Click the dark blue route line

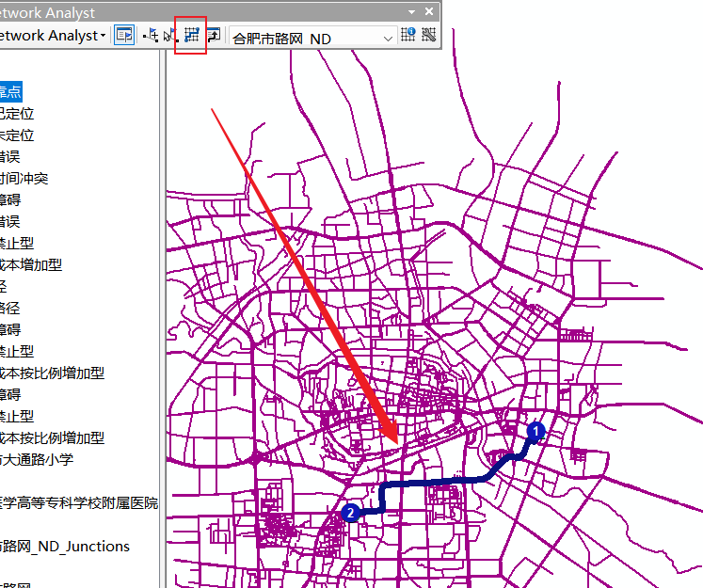click(435, 482)
